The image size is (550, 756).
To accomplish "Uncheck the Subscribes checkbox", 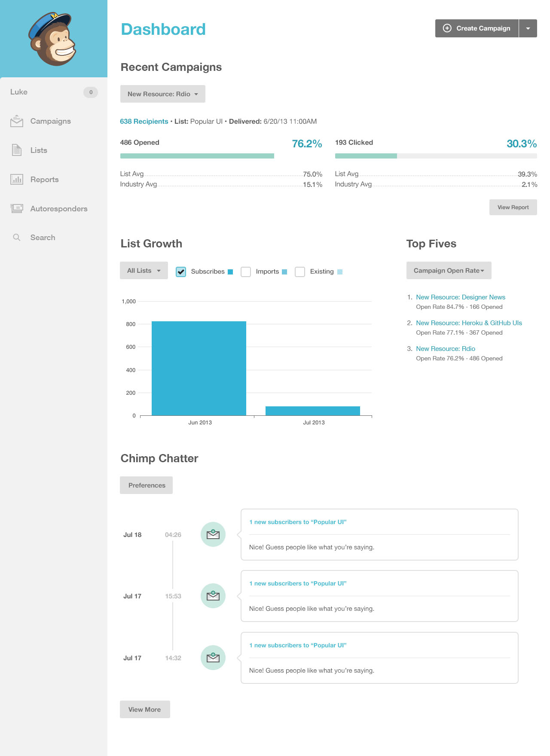I will coord(181,272).
